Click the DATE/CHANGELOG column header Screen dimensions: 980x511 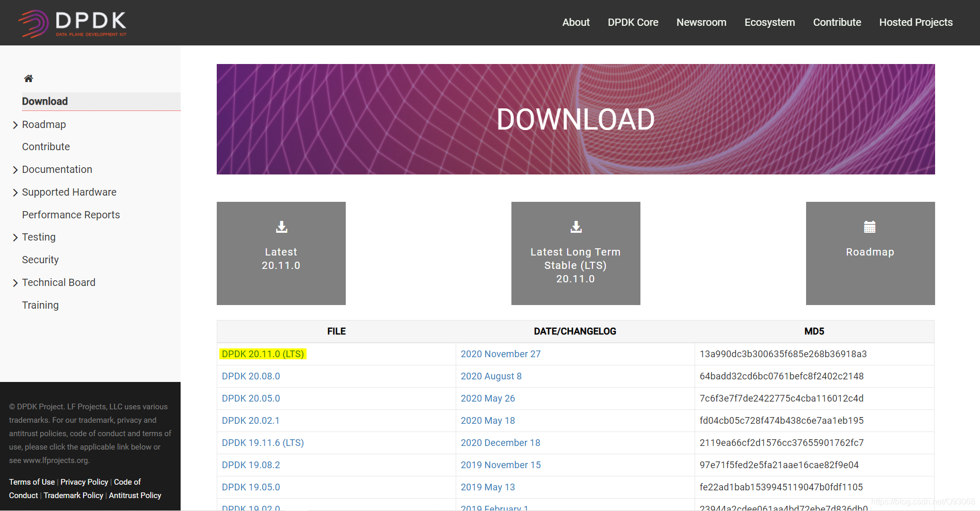(575, 331)
